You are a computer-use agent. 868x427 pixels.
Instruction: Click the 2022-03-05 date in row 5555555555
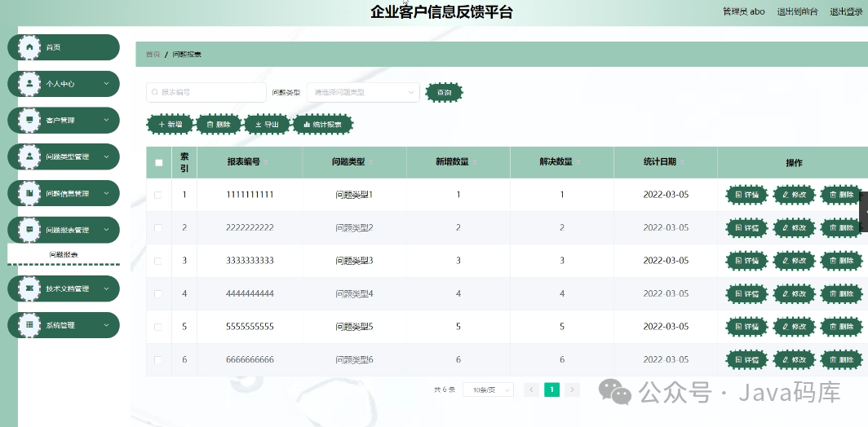click(x=666, y=327)
